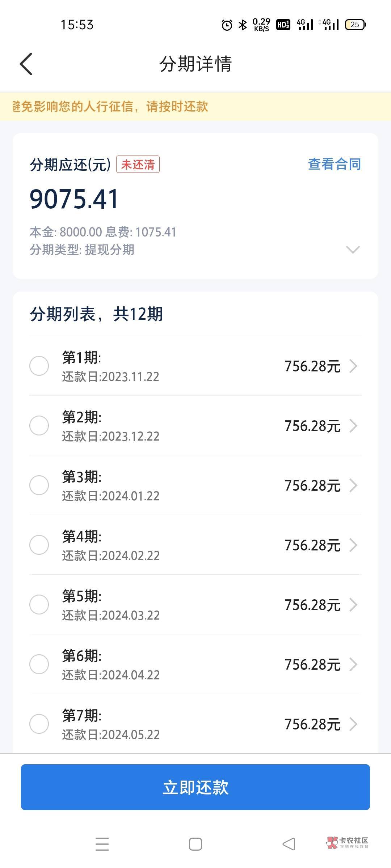The image size is (391, 868).
Task: Expand the installment summary details chevron
Action: point(353,250)
